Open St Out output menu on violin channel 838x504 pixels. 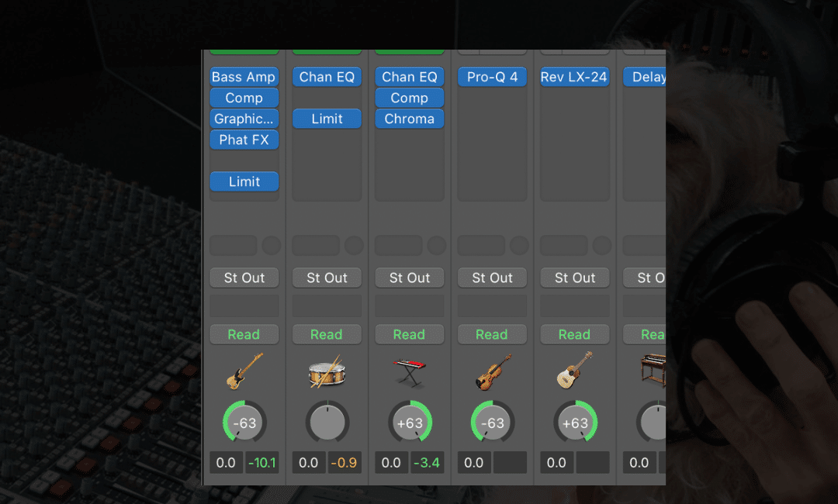tap(492, 278)
